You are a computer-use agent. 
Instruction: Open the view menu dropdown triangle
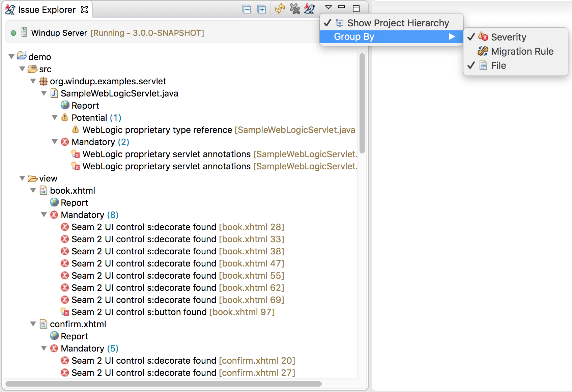pos(328,7)
